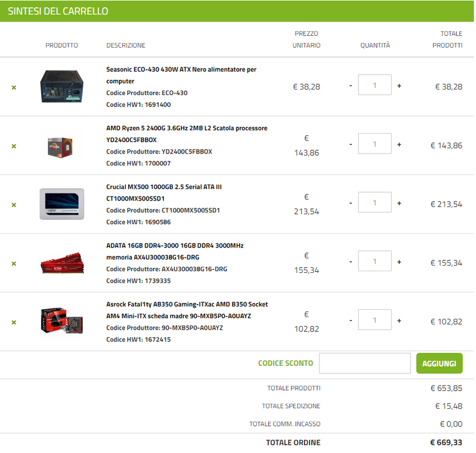476x453 pixels.
Task: Select the 'Codice Produttore: CT1000MX500SSD1' text
Action: click(x=163, y=211)
